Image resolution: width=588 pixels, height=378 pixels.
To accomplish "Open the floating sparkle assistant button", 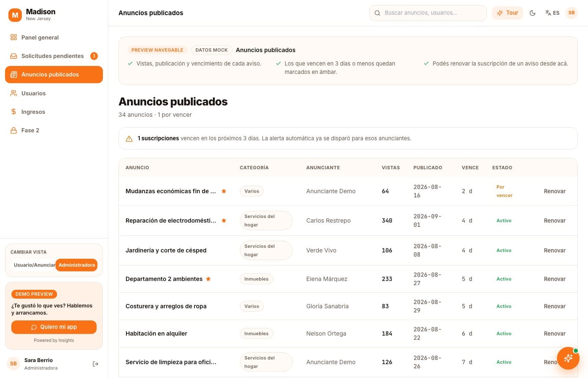I will point(568,358).
